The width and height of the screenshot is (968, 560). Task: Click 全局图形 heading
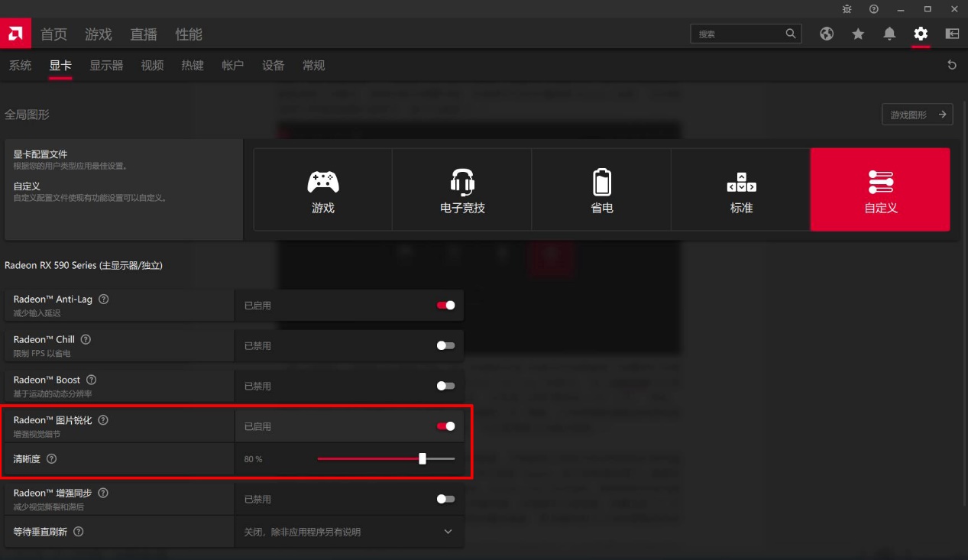point(27,115)
